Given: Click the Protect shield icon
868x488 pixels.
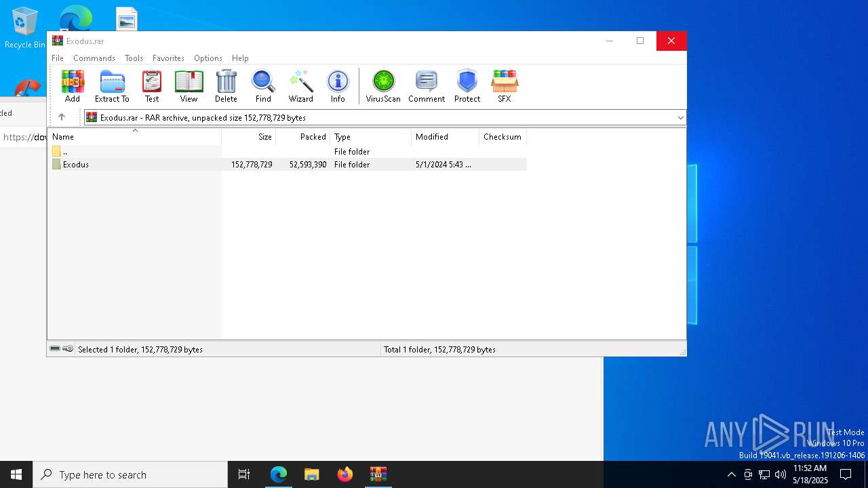Looking at the screenshot, I should coord(467,86).
